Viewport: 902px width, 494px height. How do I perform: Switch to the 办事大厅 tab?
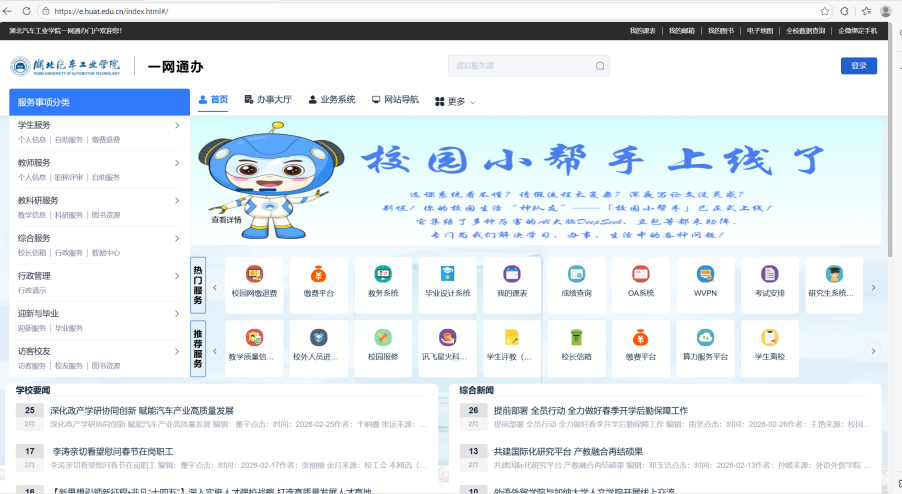268,100
